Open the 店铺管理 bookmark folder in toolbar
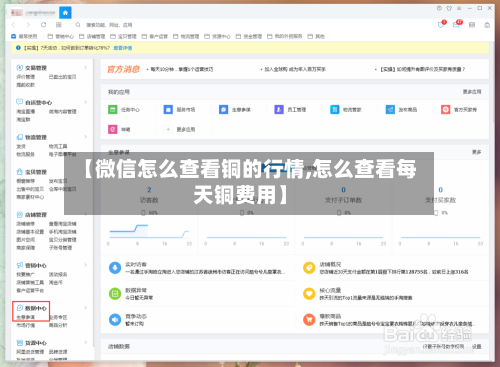500x367 pixels. click(92, 36)
